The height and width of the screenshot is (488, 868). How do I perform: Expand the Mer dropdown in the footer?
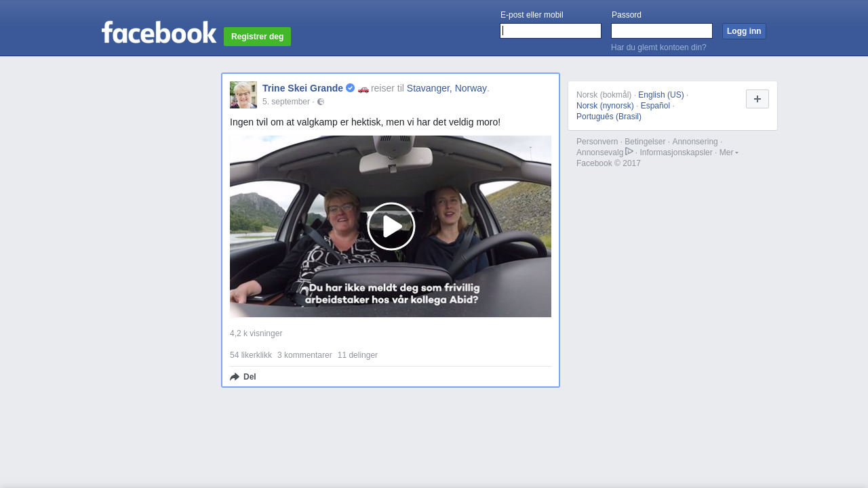(729, 152)
